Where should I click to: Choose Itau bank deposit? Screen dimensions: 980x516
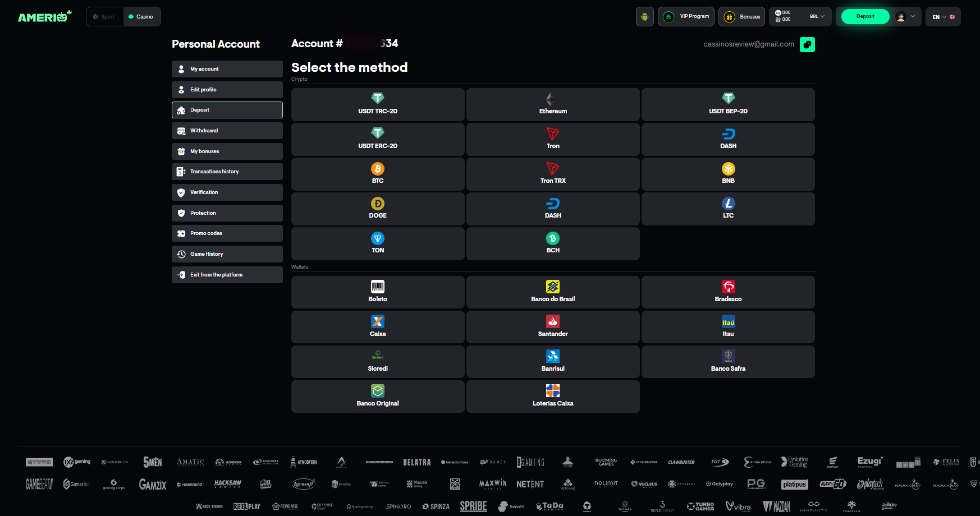point(728,327)
